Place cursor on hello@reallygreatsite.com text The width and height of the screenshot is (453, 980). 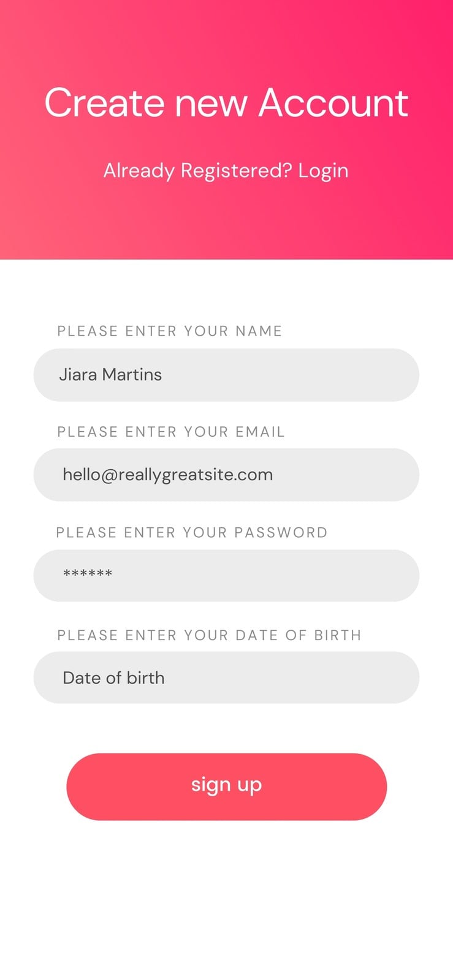pos(167,475)
